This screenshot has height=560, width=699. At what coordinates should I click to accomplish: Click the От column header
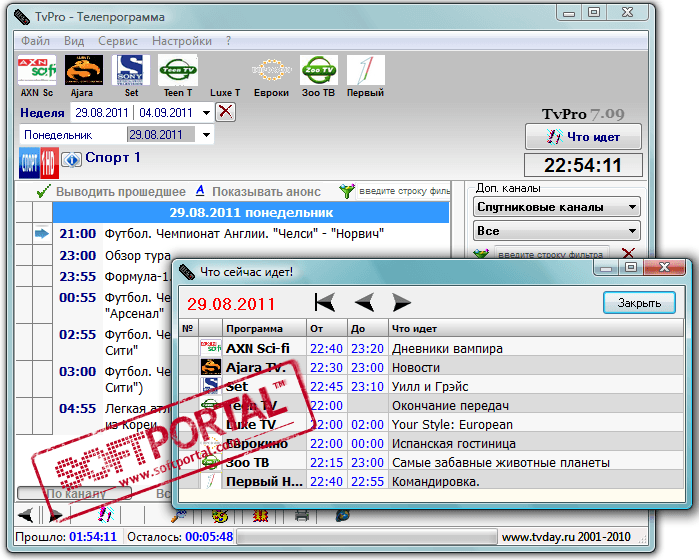(x=327, y=329)
